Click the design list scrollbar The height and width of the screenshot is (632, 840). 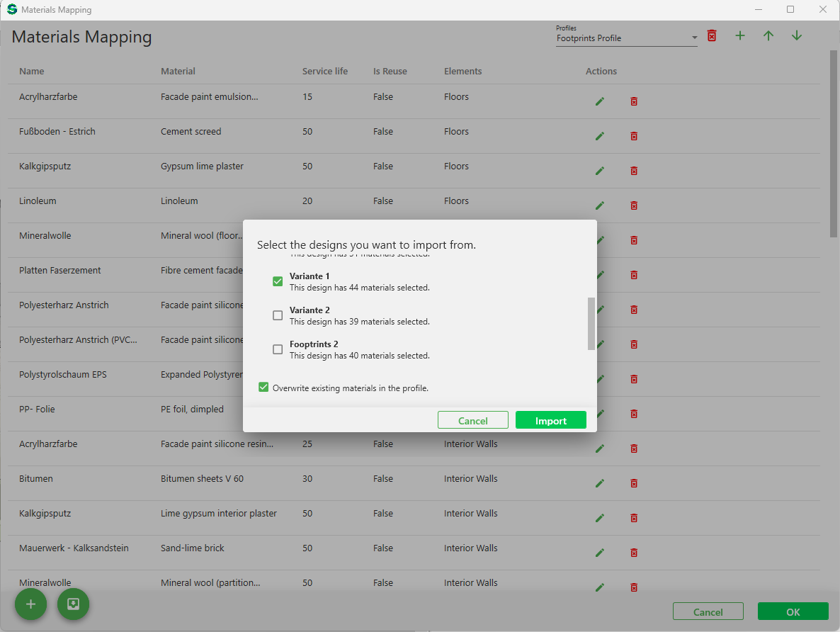[x=591, y=323]
